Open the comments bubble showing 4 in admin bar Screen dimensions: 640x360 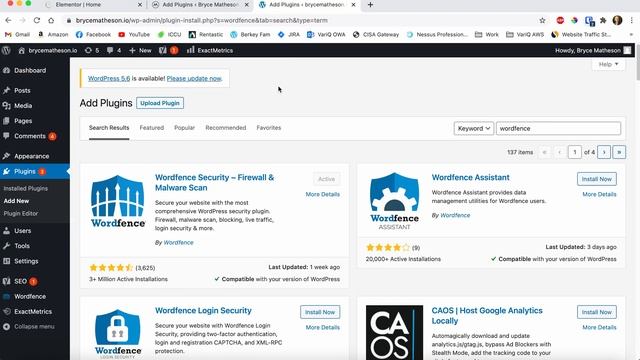pyautogui.click(x=113, y=50)
